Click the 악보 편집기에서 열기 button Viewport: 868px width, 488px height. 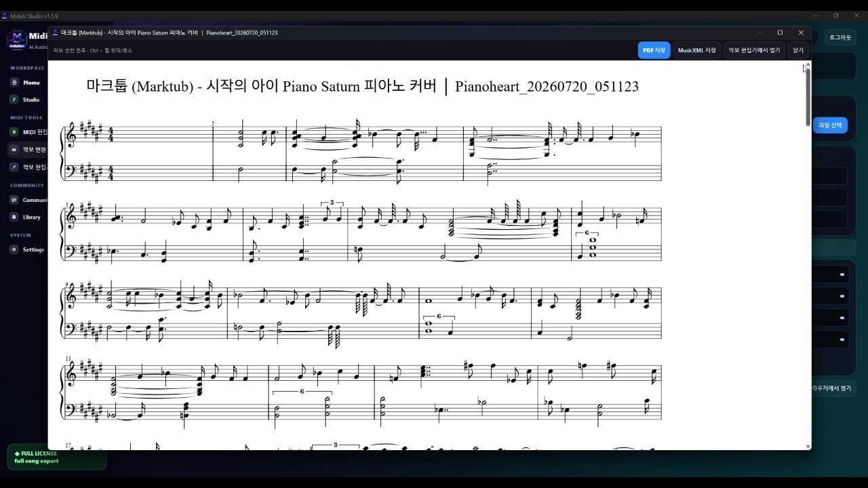coord(754,50)
